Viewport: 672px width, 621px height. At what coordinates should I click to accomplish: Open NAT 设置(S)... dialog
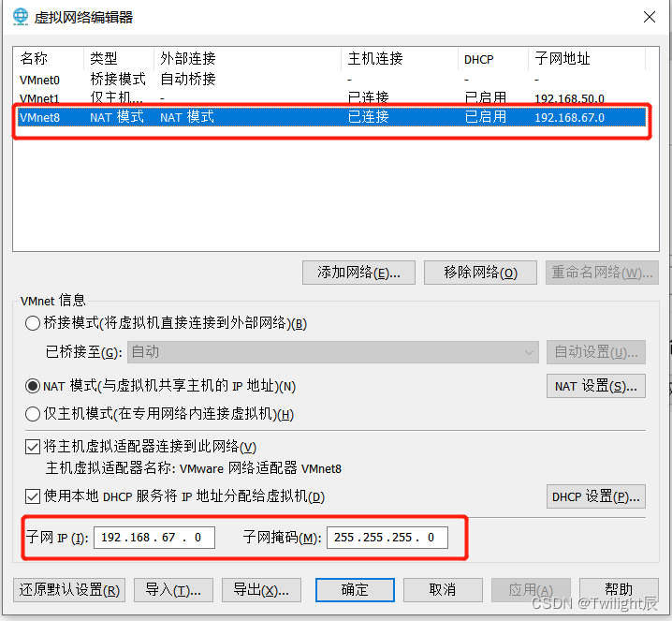point(595,386)
